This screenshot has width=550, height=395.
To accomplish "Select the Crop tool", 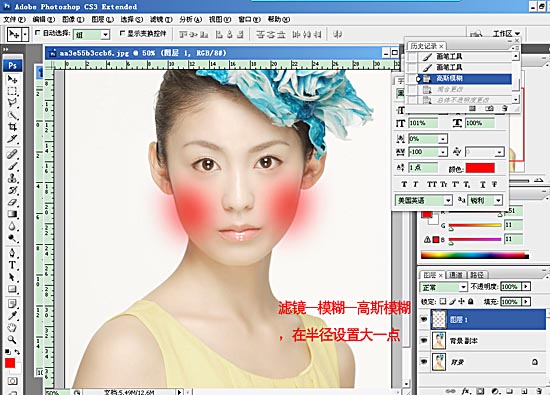I will (x=12, y=127).
